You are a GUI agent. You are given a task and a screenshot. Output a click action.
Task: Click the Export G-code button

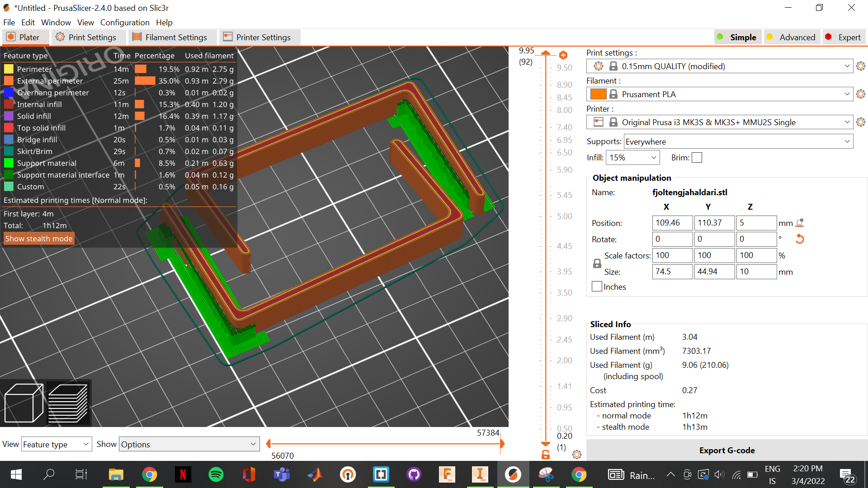[726, 450]
